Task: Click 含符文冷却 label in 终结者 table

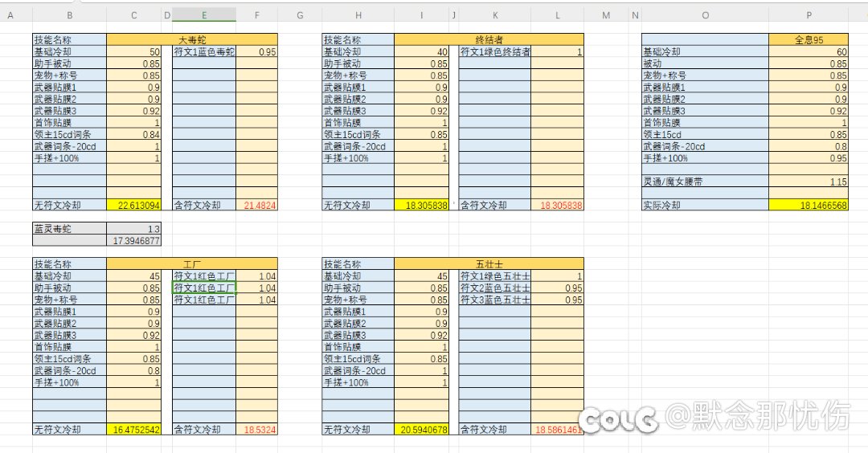Action: coord(495,205)
